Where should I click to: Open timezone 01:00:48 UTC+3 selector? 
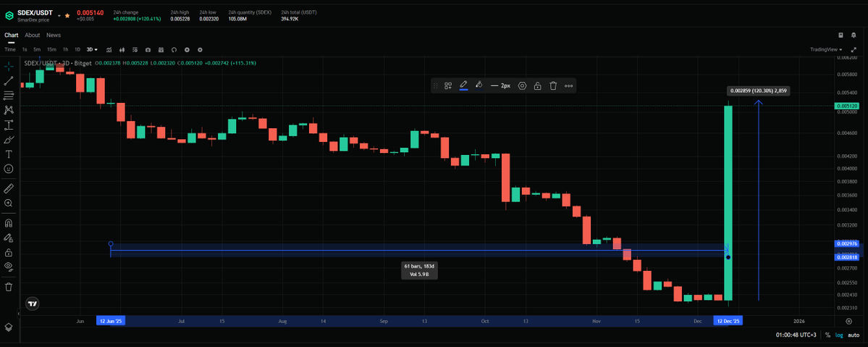[796, 335]
